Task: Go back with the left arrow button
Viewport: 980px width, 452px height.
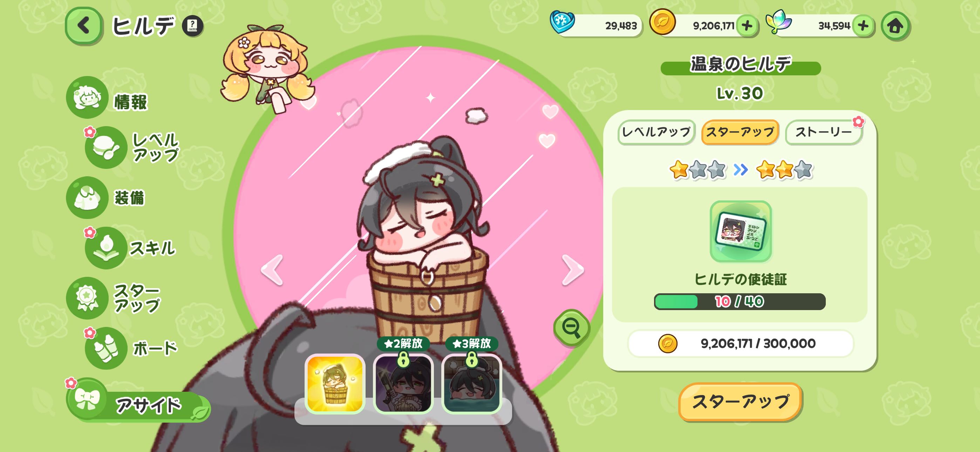Action: coord(84,26)
